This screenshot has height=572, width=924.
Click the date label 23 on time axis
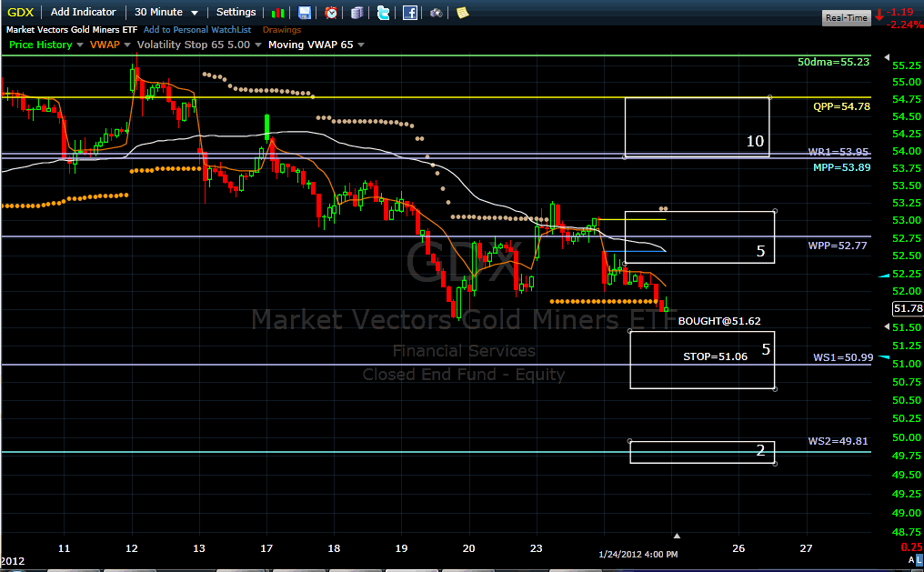coord(537,548)
